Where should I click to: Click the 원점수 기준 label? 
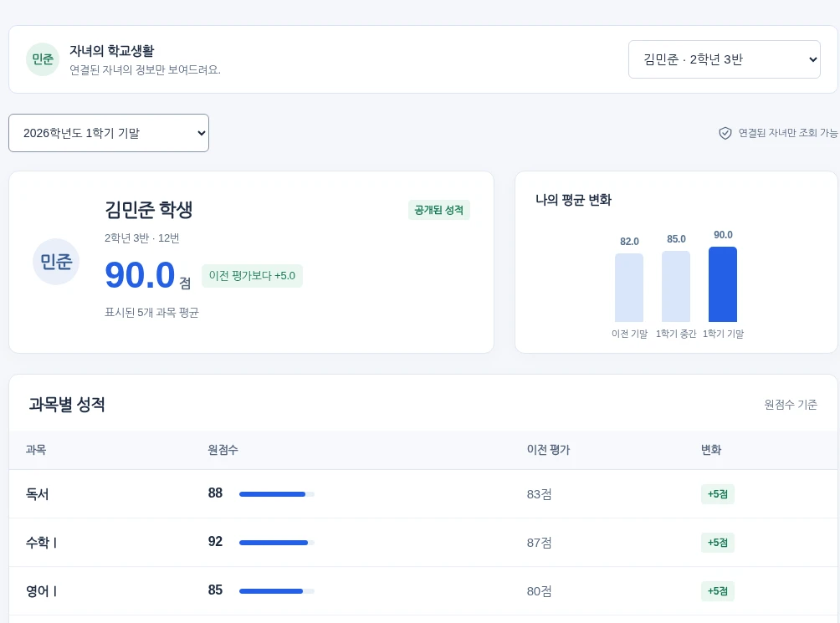pos(791,405)
